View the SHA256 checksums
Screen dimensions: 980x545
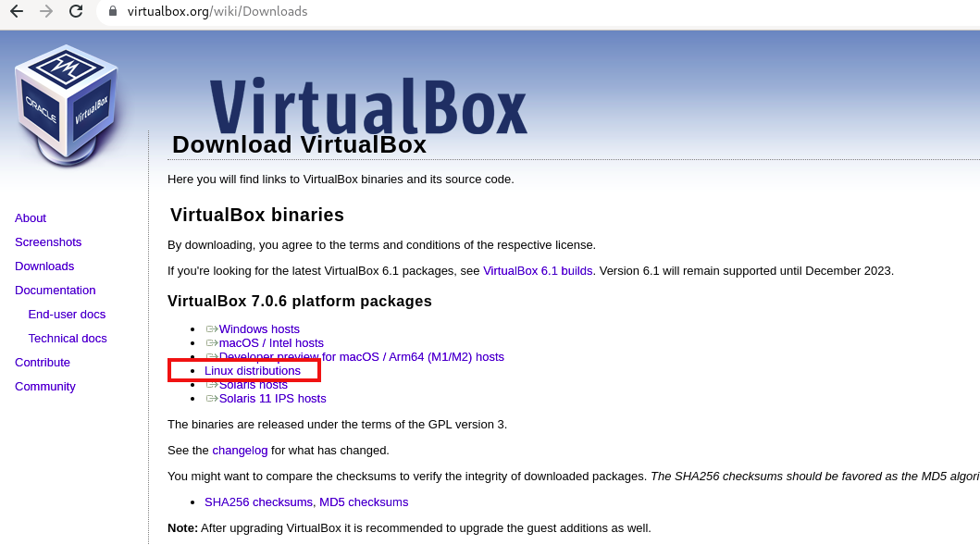(260, 502)
